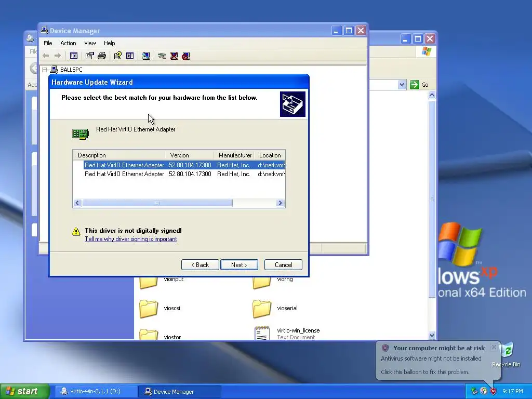Screen dimensions: 532x399
Task: Click the yellow warning icon about unsigned driver
Action: [x=76, y=231]
